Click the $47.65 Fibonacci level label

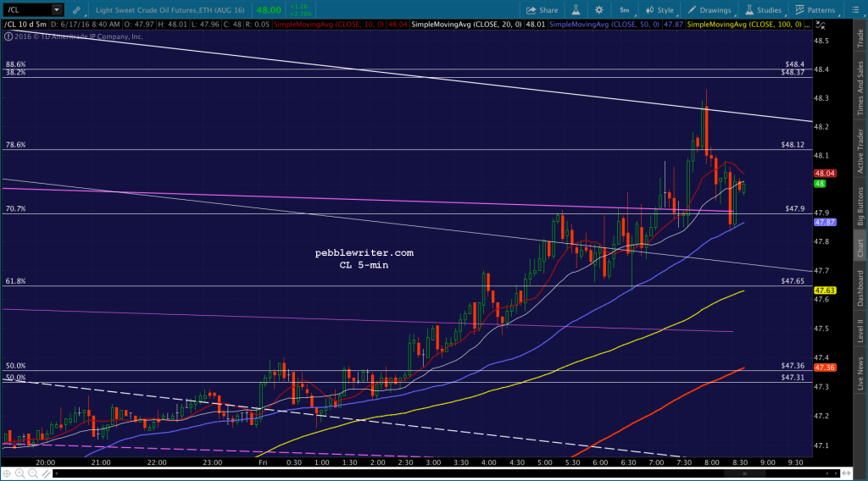pos(793,281)
